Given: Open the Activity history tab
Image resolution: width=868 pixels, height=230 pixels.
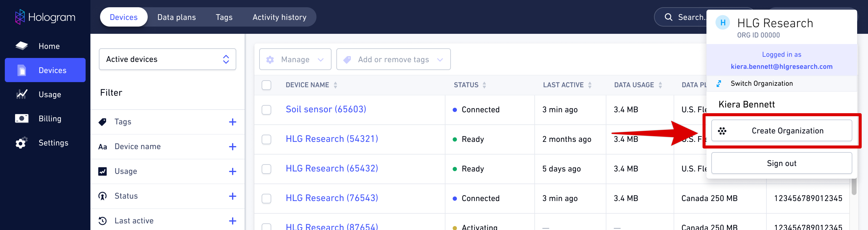Looking at the screenshot, I should click(279, 17).
